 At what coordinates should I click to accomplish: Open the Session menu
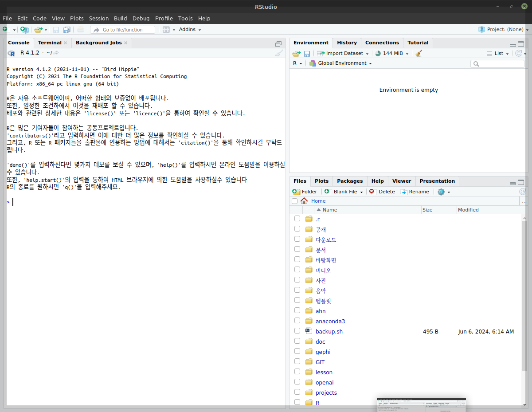[x=98, y=18]
